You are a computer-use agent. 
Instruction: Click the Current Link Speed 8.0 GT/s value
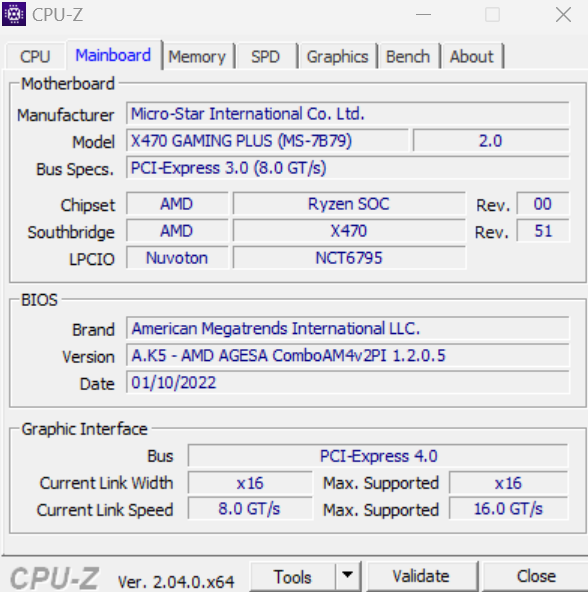point(250,509)
